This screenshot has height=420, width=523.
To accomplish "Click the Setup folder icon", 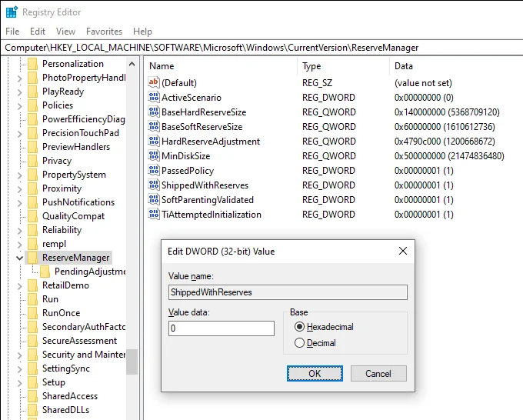I will coord(32,382).
